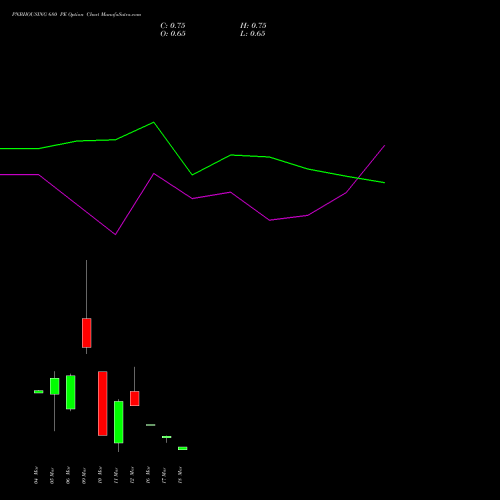This screenshot has width=500, height=500.
Task: Select the red candle for 09 Mar
Action: (87, 333)
